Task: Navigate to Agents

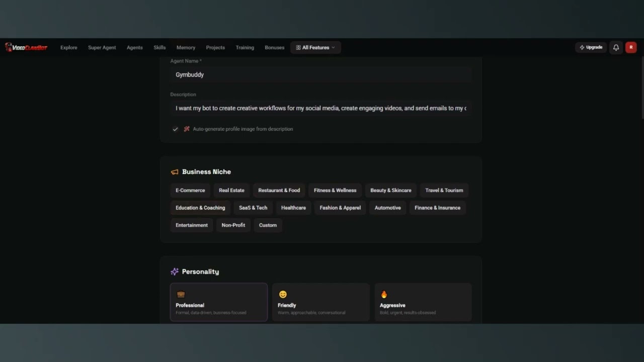Action: click(x=135, y=47)
